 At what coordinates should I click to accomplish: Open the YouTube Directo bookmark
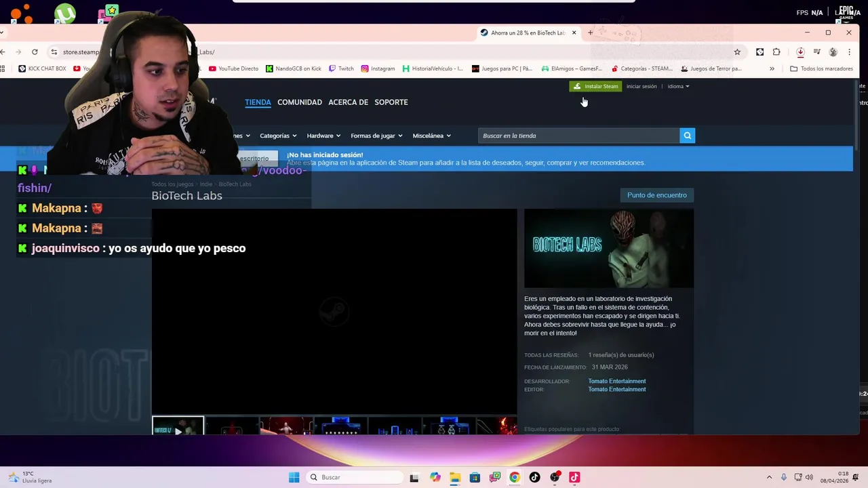pos(233,68)
